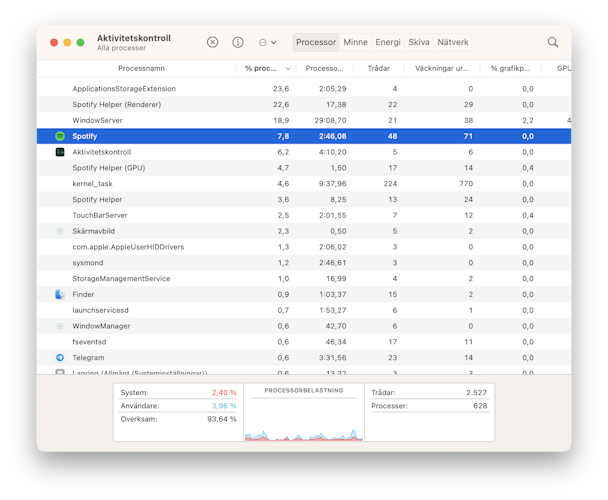Select the StorageManagementService row
The height and width of the screenshot is (500, 608).
pos(304,279)
